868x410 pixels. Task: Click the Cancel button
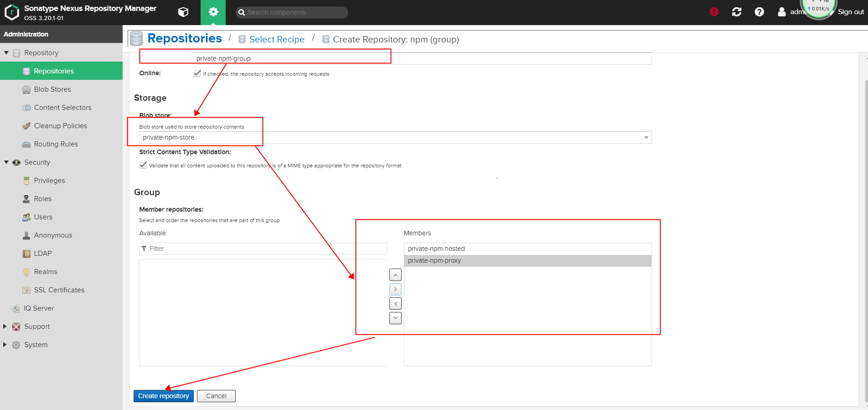pos(216,396)
